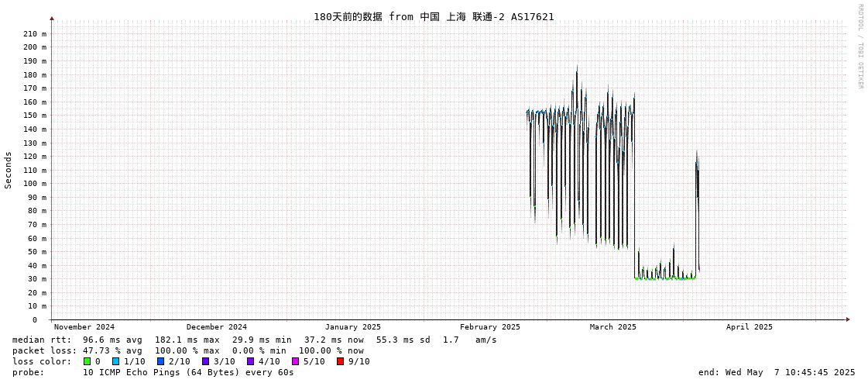
Task: Click the '90 m' y-axis label
Action: pyautogui.click(x=37, y=198)
